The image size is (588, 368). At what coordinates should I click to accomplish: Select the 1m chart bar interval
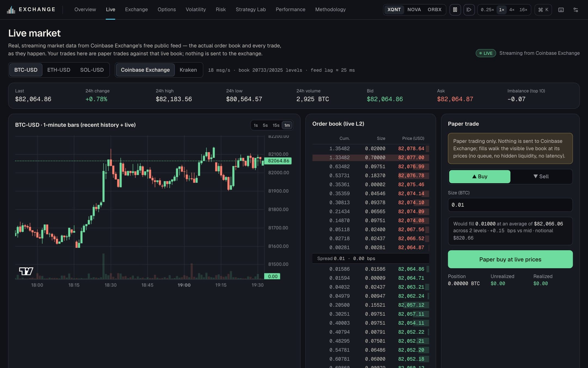pos(287,125)
